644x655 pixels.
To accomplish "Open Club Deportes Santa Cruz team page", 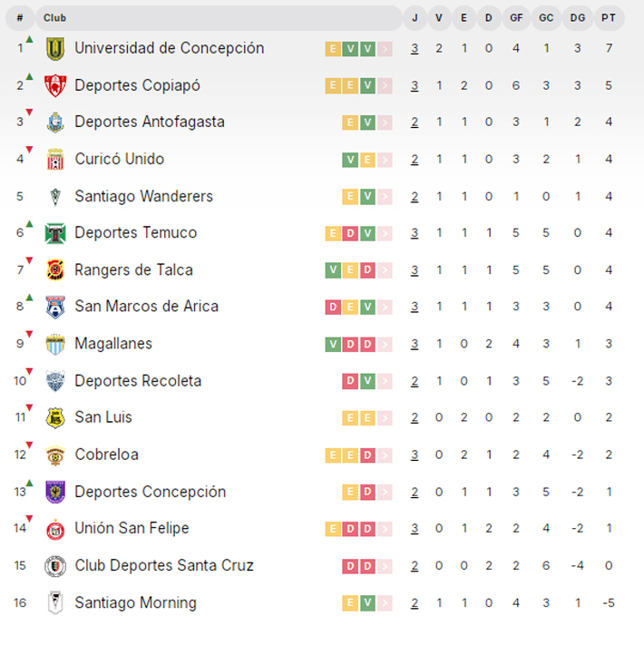I will 164,565.
